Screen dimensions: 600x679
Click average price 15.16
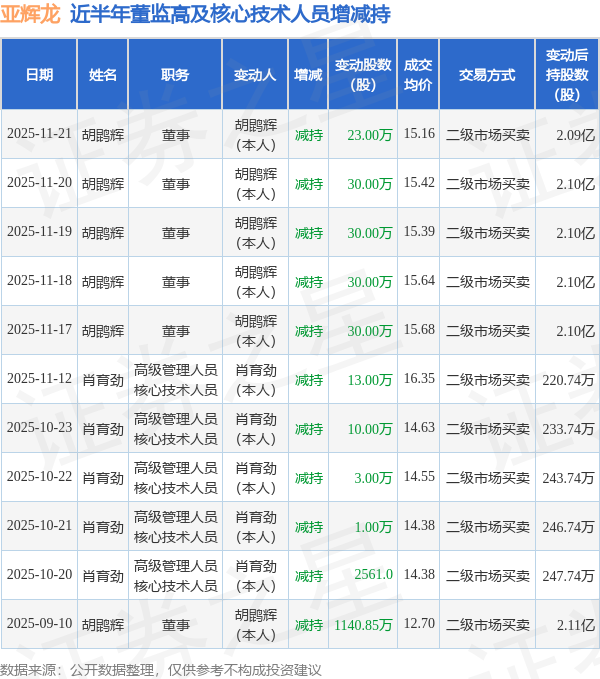tap(419, 133)
